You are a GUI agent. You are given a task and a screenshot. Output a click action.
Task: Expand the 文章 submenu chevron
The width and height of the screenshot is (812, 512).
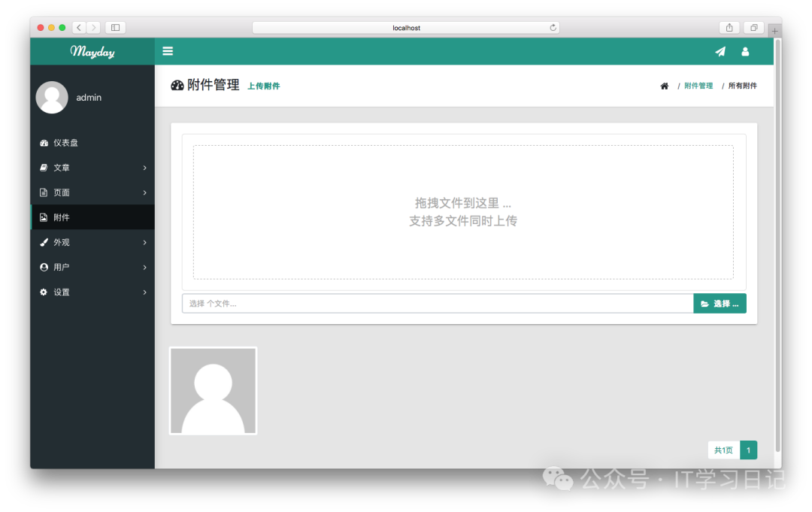[x=144, y=168]
